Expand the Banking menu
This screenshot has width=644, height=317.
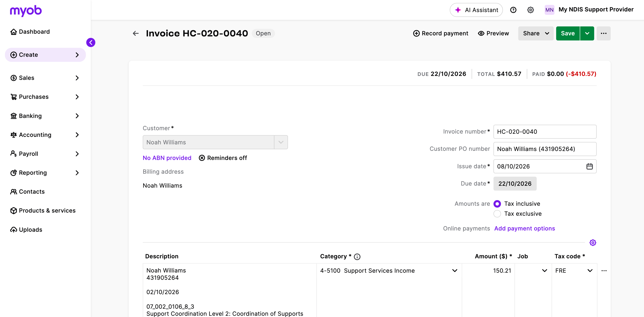(x=45, y=116)
